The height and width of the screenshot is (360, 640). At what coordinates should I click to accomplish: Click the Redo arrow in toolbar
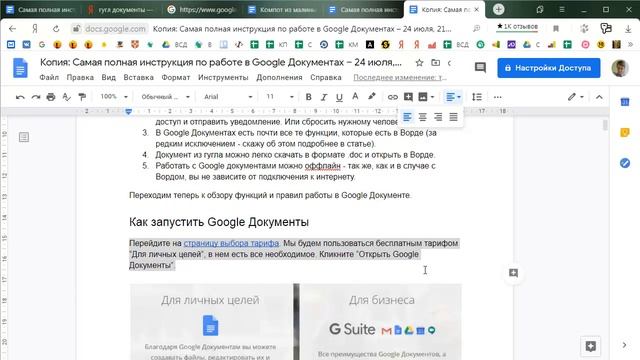(36, 97)
